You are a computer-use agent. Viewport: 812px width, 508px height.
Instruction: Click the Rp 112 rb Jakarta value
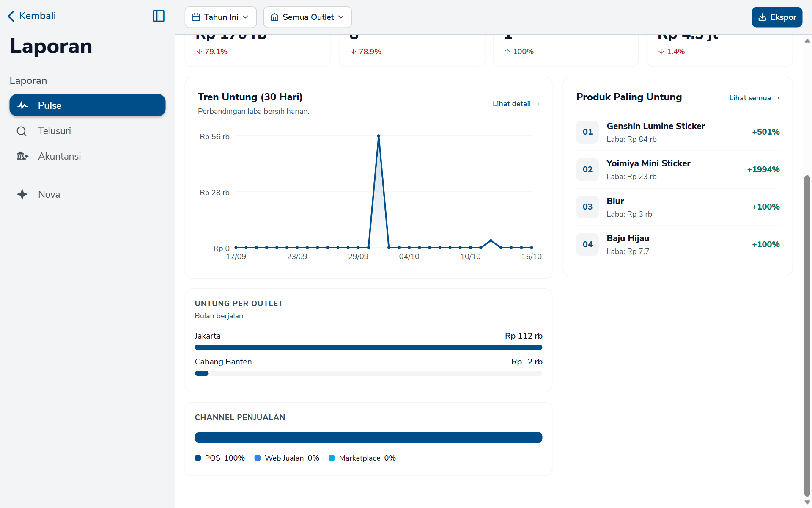pos(524,336)
